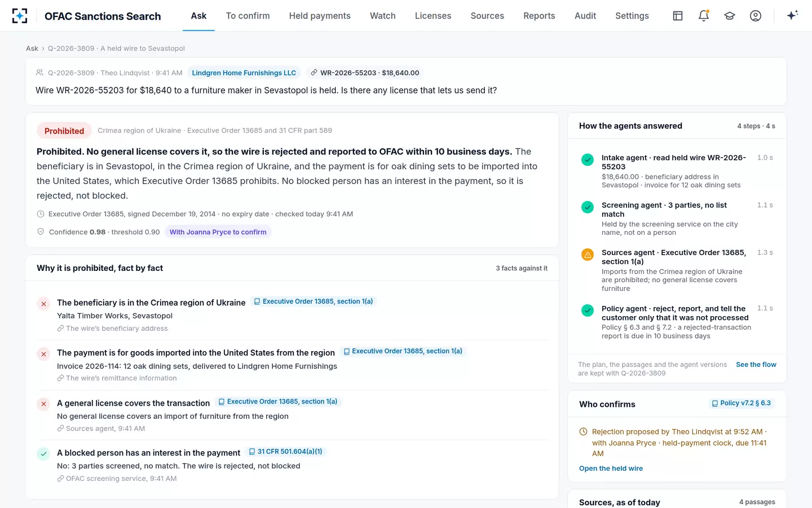The width and height of the screenshot is (812, 508).
Task: Open the user account profile icon
Action: (756, 16)
